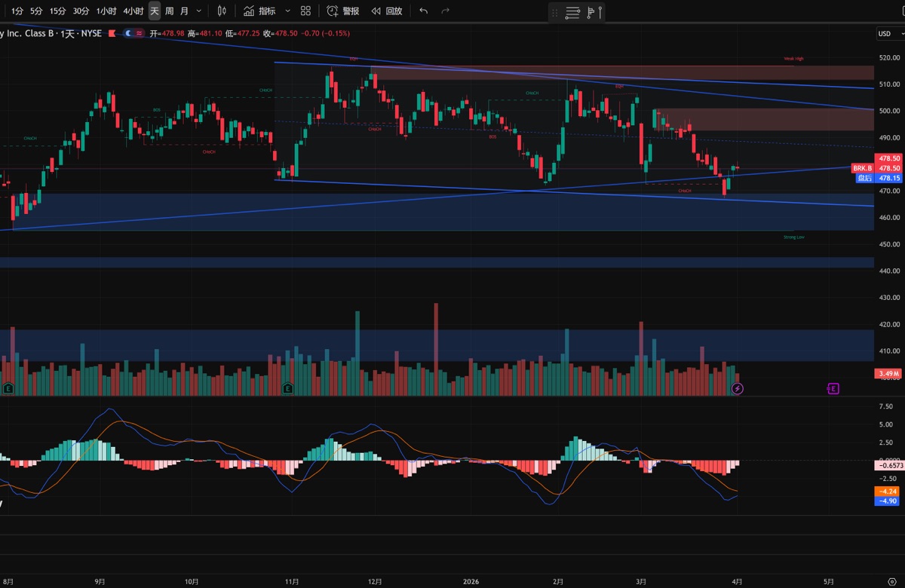Open the layout grid templates icon

[x=305, y=11]
